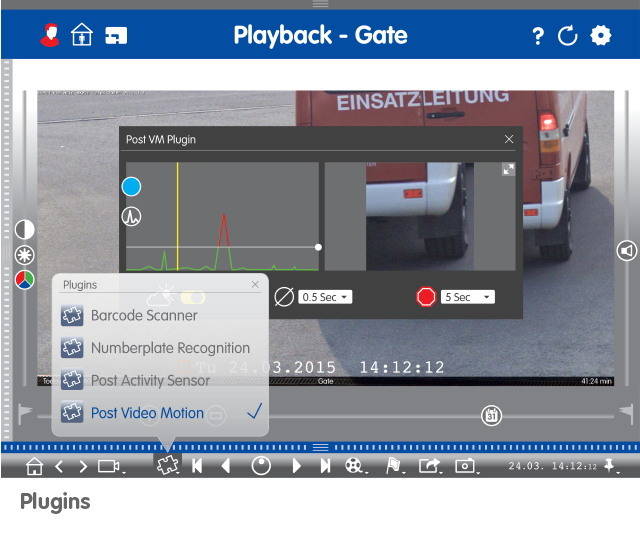640x540 pixels.
Task: Open the 0.5 Sec dropdown
Action: [325, 297]
